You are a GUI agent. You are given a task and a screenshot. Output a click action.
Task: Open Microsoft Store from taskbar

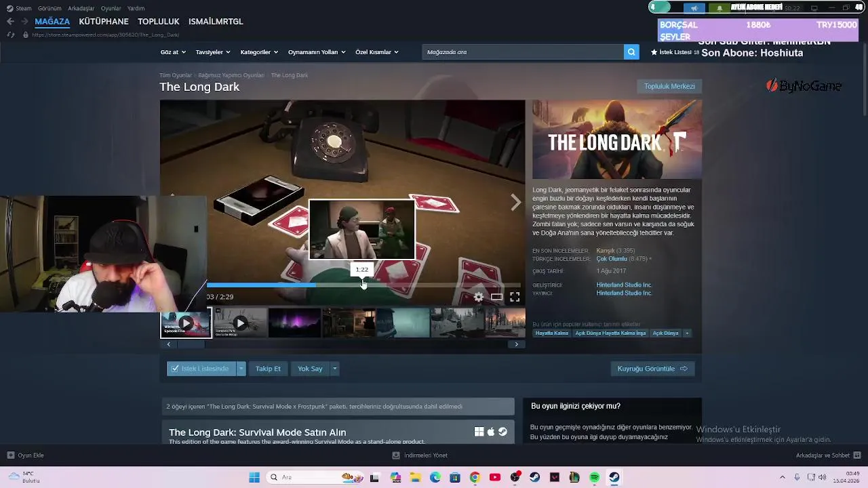455,477
